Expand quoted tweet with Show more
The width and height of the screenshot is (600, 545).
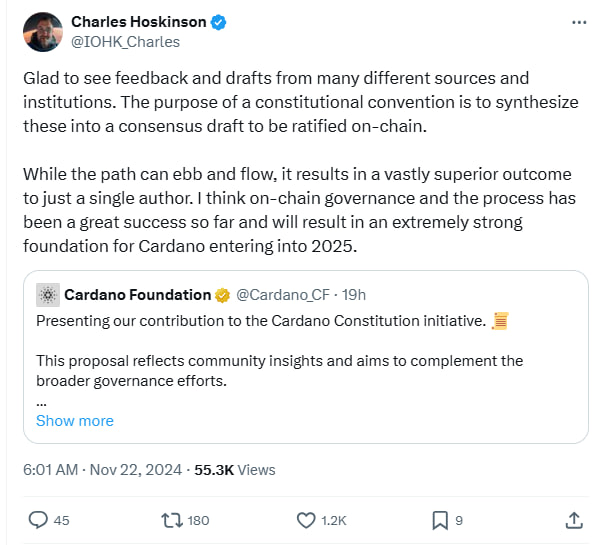pyautogui.click(x=75, y=421)
